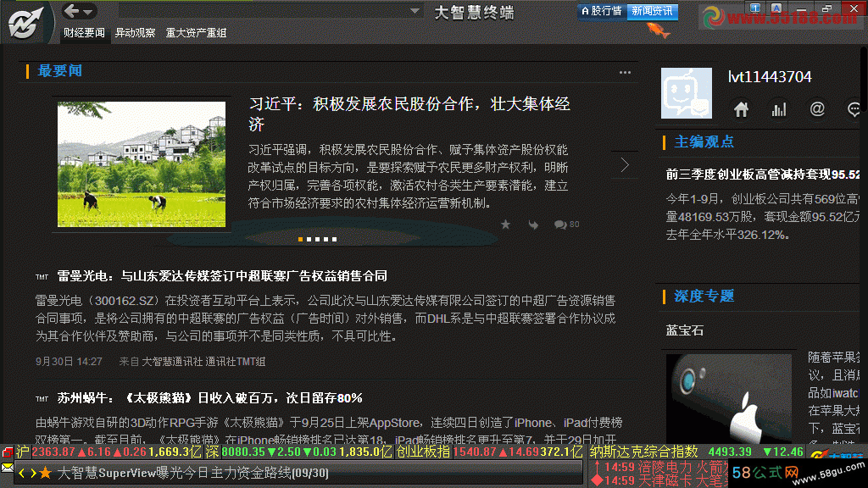This screenshot has width=868, height=488.
Task: Open 苏州蜗牛《太极熊猫》article
Action: pos(210,398)
